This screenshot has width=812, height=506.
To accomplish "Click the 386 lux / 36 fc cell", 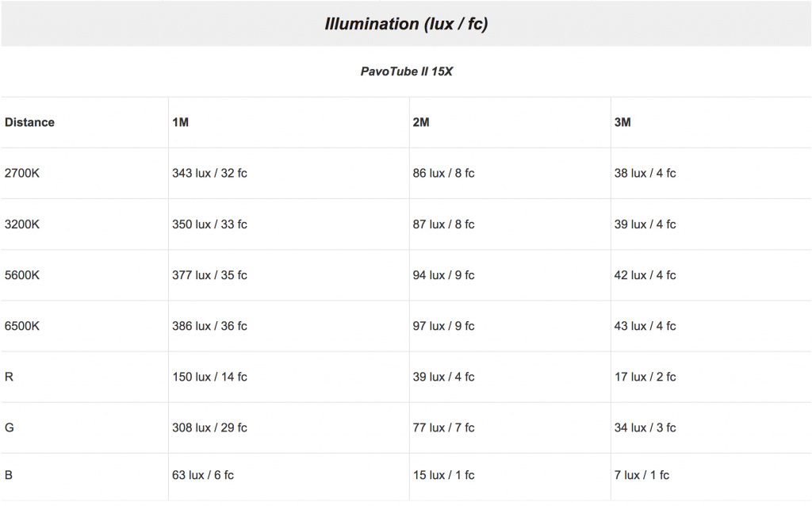I will [x=209, y=326].
